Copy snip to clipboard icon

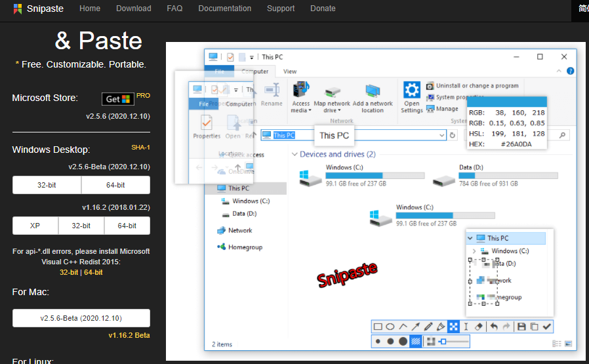pos(534,327)
